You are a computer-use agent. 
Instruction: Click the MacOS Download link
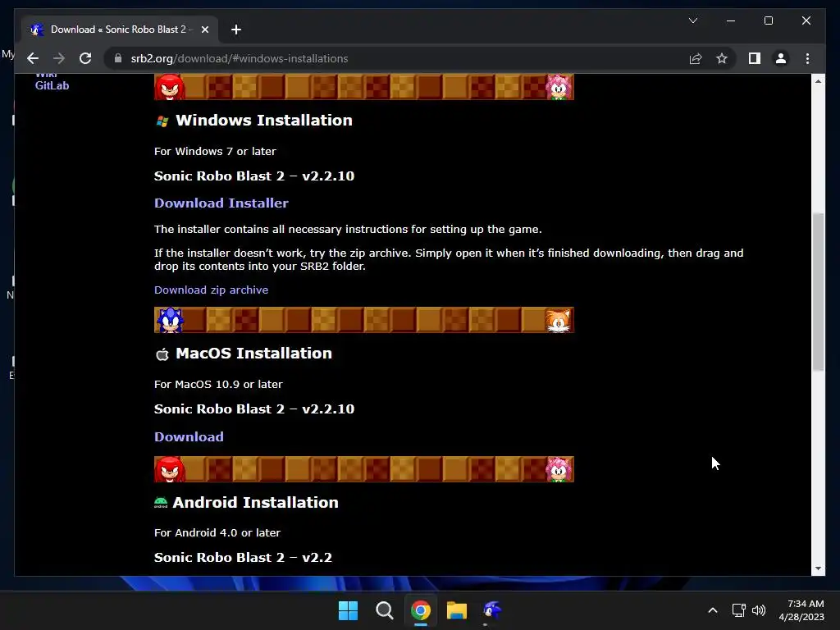(x=189, y=436)
